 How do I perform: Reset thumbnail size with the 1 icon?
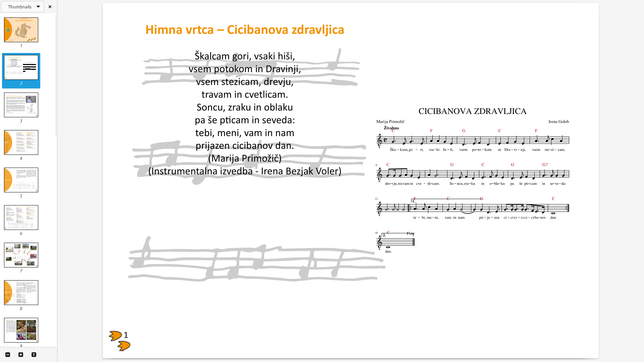(x=34, y=355)
